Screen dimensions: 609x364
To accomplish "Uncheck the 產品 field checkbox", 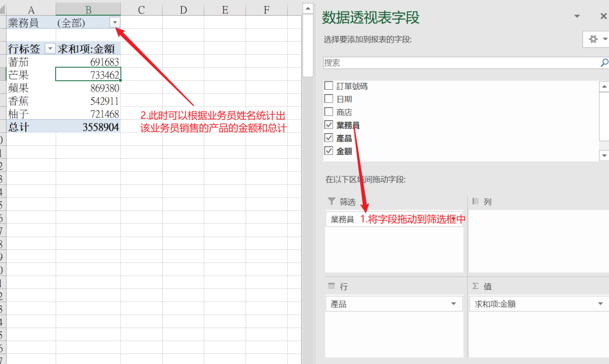I will (328, 138).
